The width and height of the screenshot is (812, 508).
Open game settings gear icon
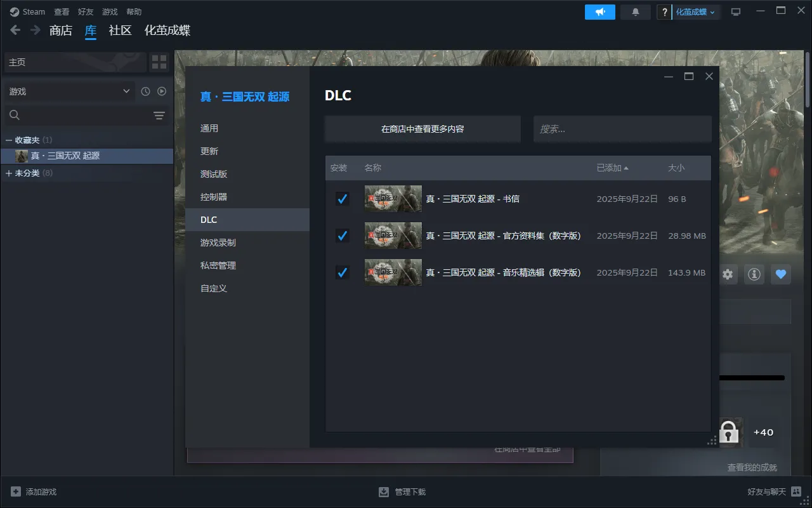[x=728, y=274]
